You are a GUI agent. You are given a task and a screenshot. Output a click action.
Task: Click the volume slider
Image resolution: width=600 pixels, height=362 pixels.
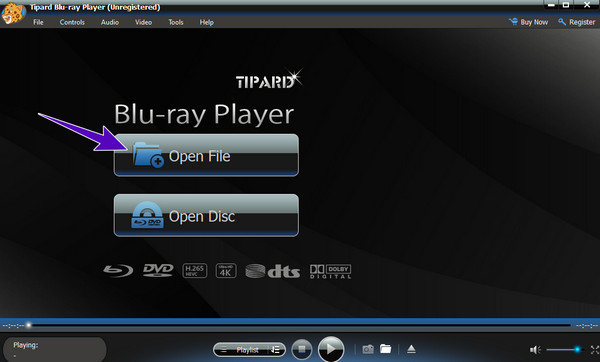(565, 349)
